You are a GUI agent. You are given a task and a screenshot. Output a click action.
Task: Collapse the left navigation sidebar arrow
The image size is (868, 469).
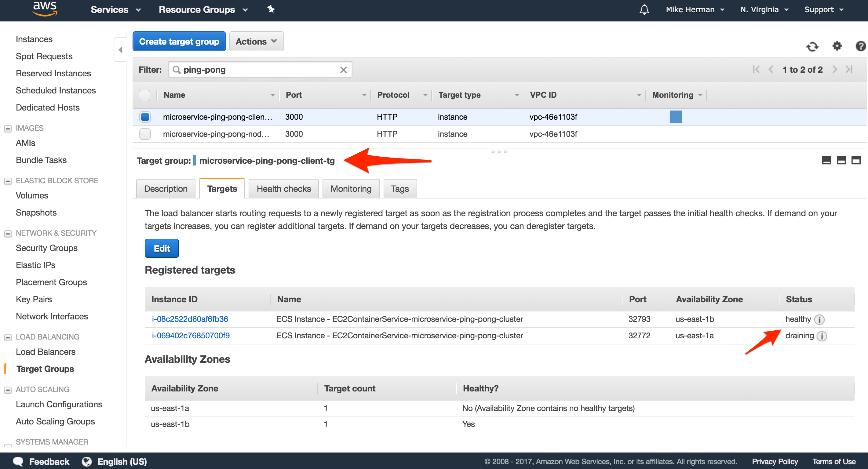[x=120, y=50]
